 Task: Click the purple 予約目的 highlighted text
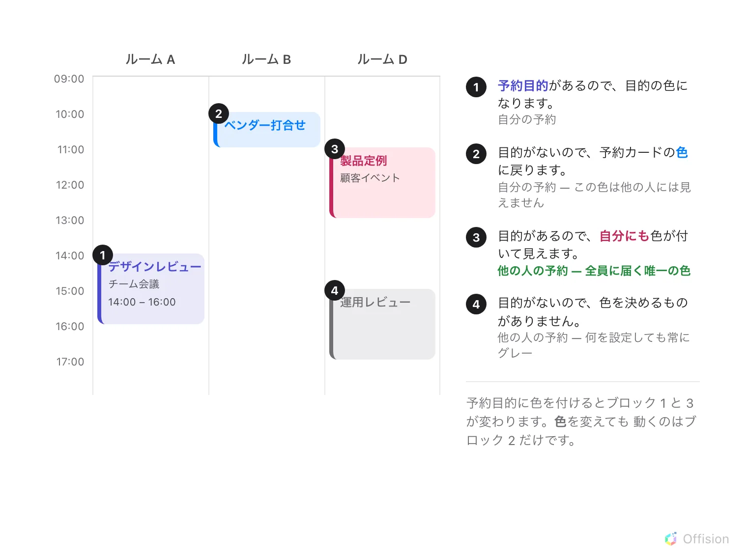(x=523, y=86)
